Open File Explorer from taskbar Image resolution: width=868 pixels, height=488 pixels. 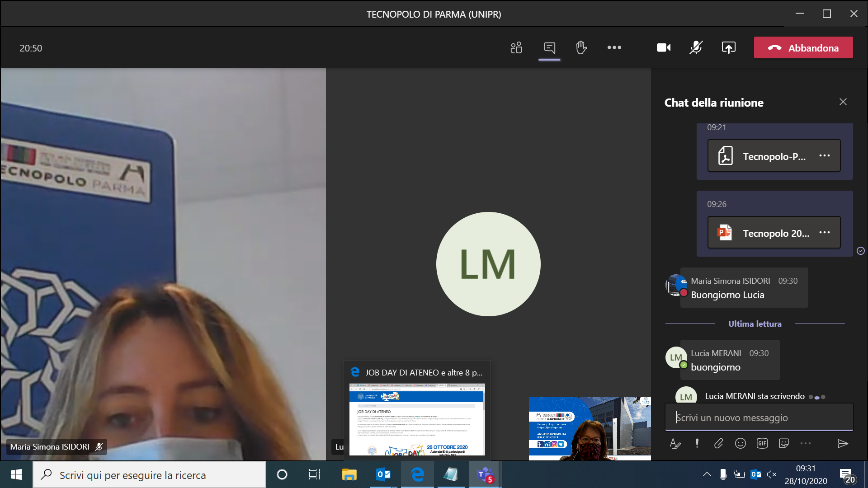coord(349,474)
